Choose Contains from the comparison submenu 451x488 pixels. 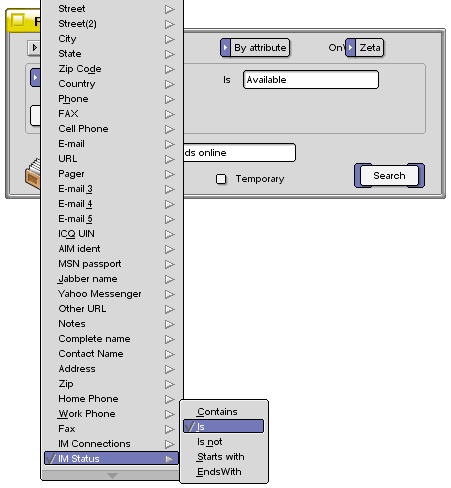(217, 412)
